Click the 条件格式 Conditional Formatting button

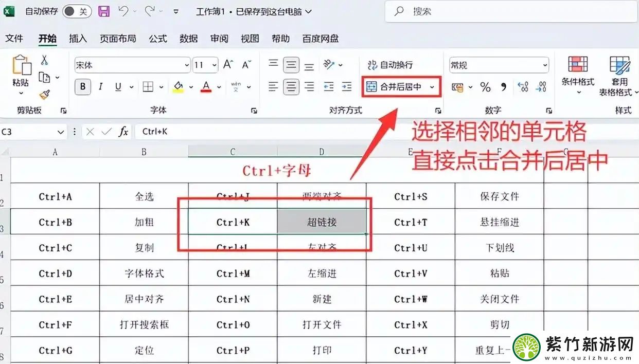point(578,76)
